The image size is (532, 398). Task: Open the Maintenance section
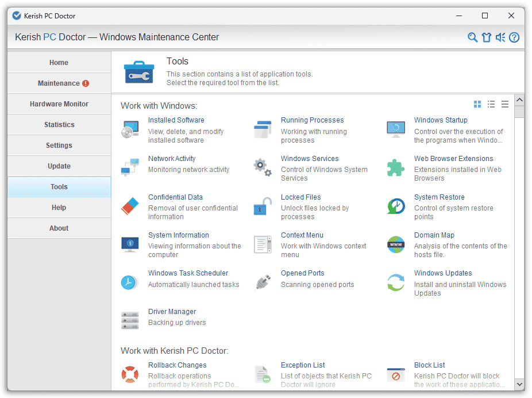tap(59, 83)
